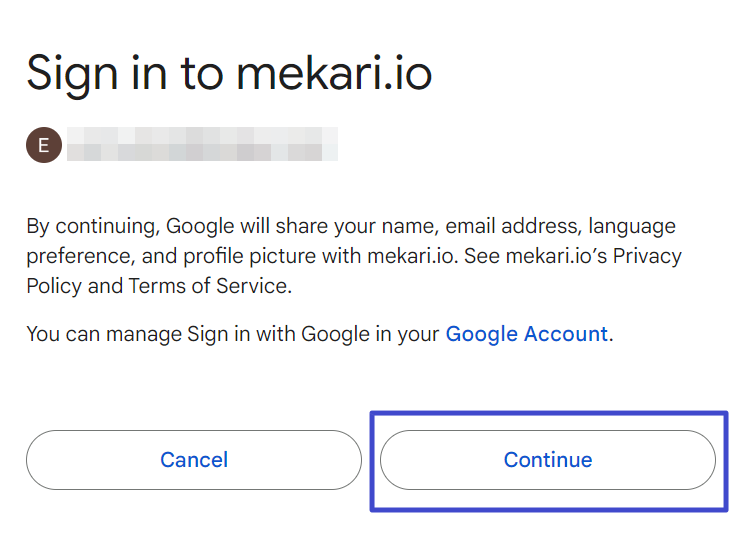Open the Terms of Service text
736x537 pixels.
coord(208,286)
